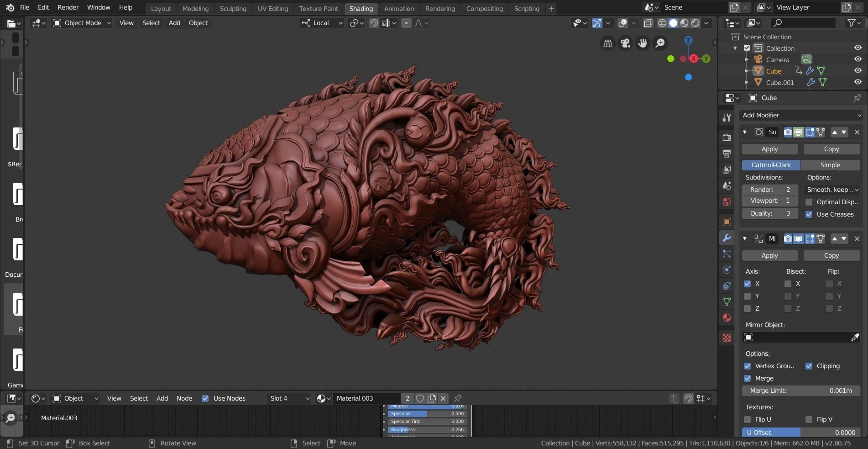Open World properties tab

(727, 201)
